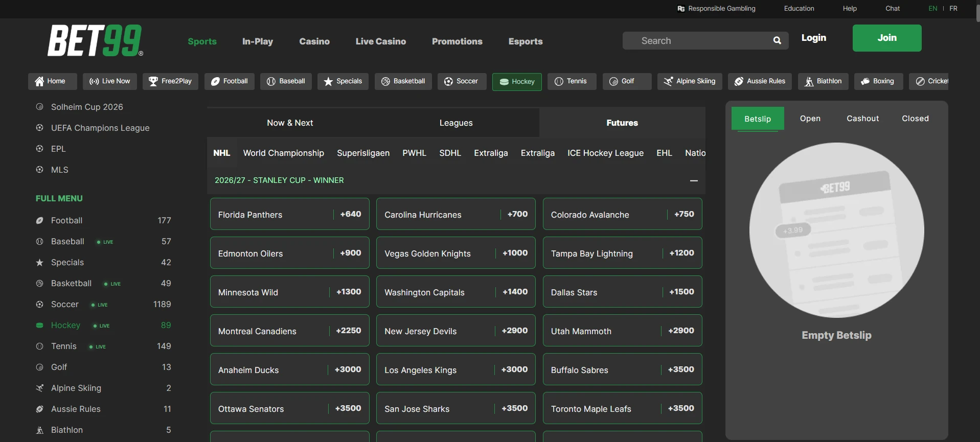Open Home from sports ribbon
This screenshot has width=980, height=442.
52,81
